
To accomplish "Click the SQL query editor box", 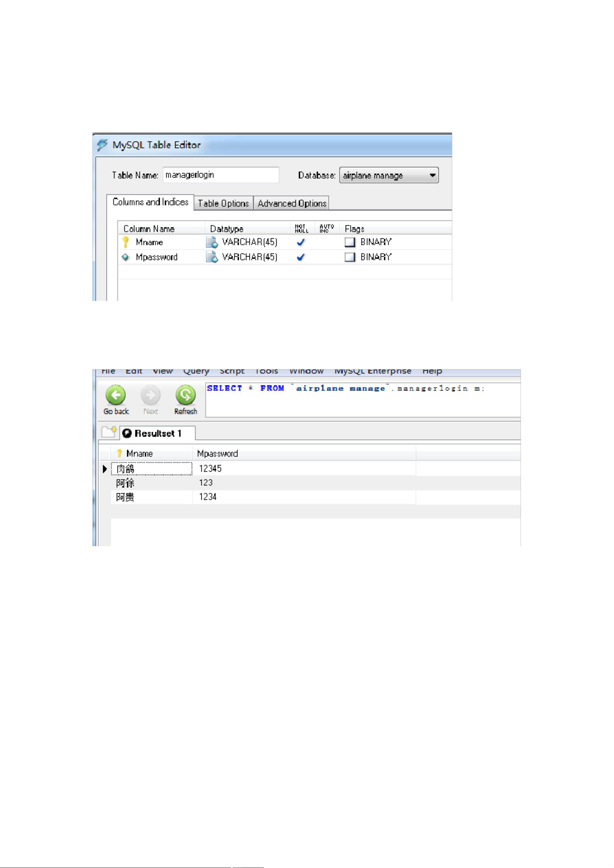I will tap(363, 400).
